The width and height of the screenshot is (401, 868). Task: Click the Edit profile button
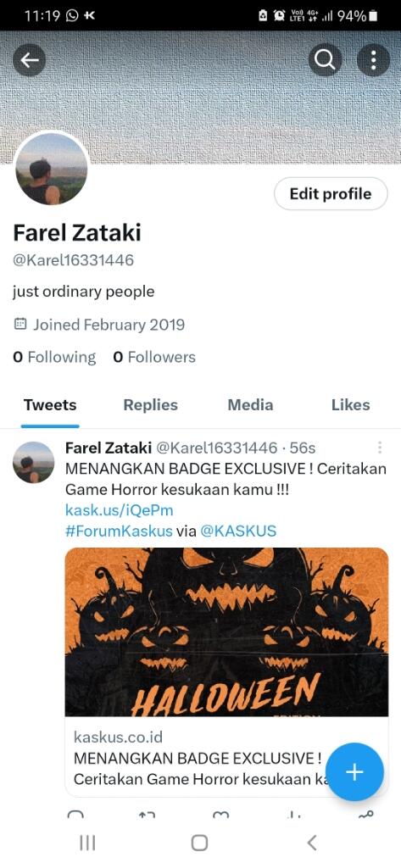[x=331, y=194]
